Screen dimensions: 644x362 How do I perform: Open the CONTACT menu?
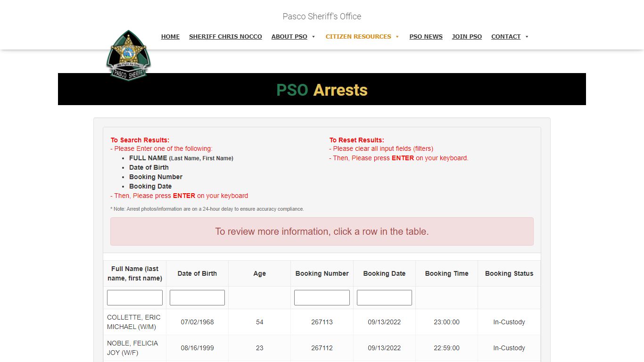pos(506,36)
